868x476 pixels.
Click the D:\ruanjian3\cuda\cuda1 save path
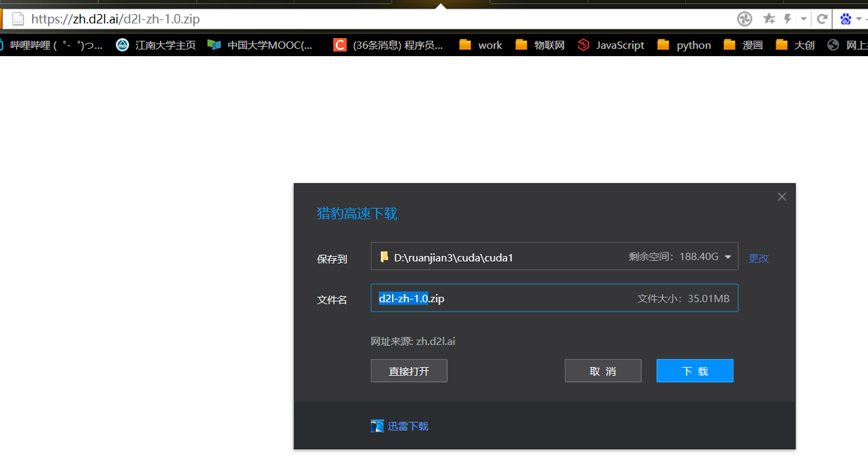453,257
